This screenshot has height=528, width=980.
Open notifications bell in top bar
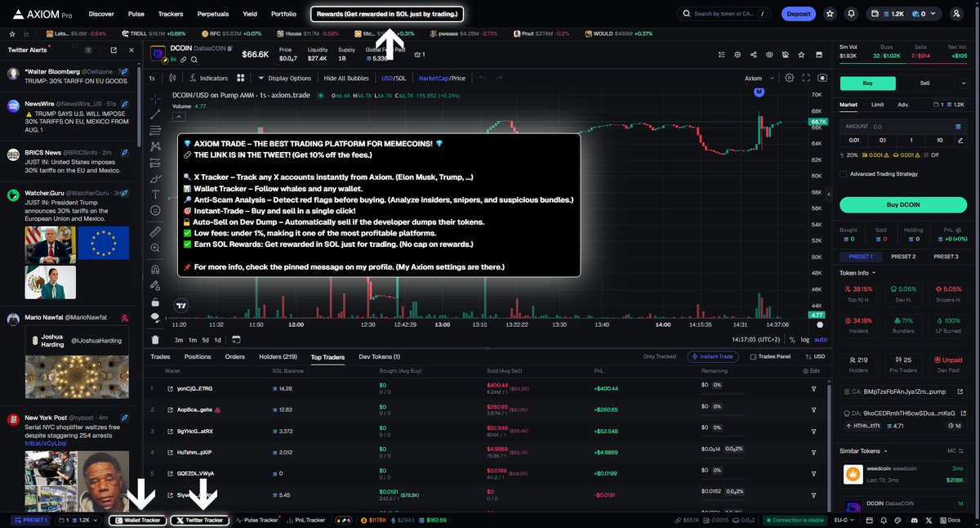pos(852,14)
